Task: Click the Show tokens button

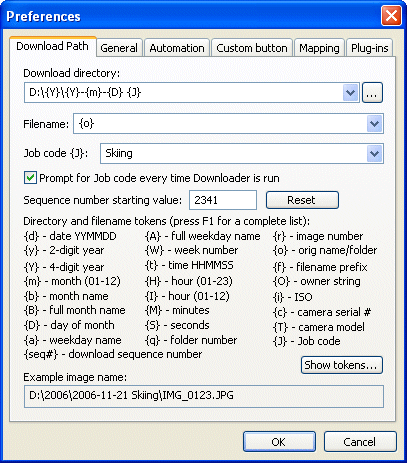Action: [x=341, y=365]
